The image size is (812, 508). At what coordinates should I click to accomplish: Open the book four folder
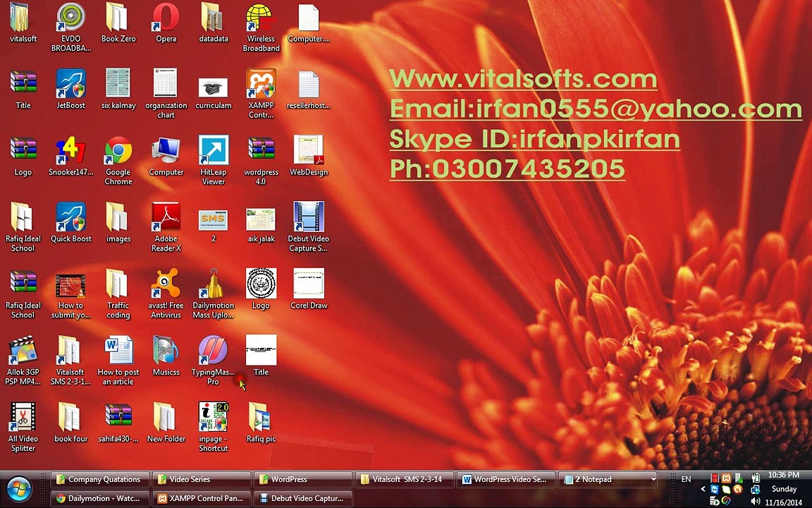[x=71, y=423]
